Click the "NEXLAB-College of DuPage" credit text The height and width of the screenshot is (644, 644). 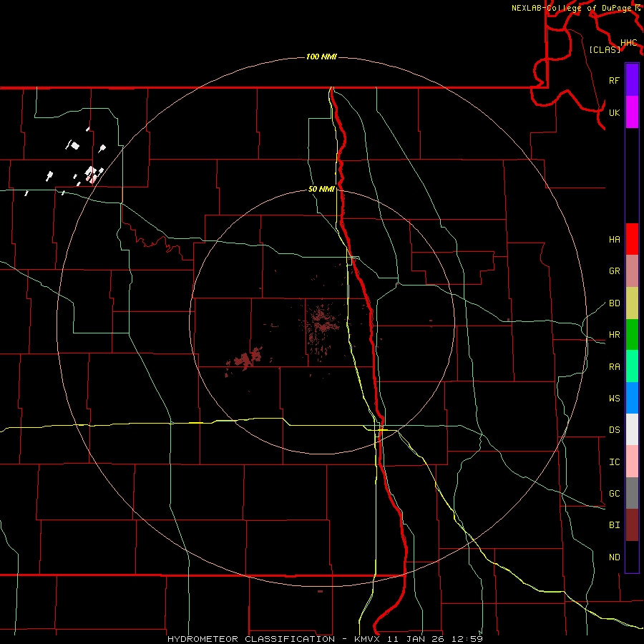coord(572,8)
